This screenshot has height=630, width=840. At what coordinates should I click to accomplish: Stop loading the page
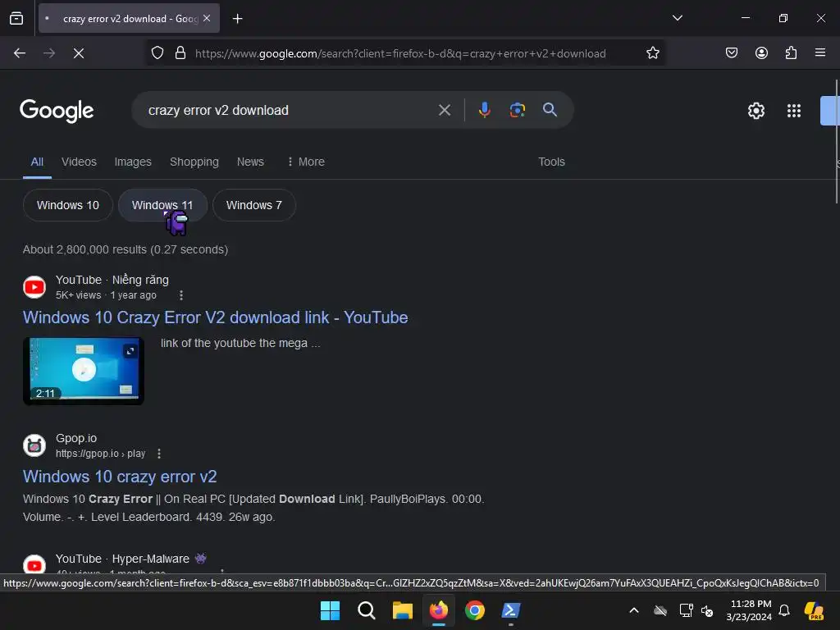[x=79, y=53]
